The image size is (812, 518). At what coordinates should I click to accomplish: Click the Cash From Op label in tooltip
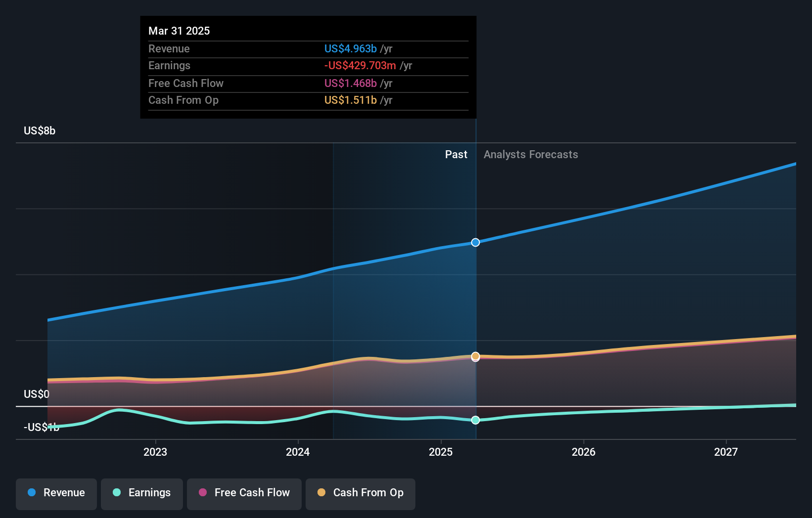pos(183,100)
